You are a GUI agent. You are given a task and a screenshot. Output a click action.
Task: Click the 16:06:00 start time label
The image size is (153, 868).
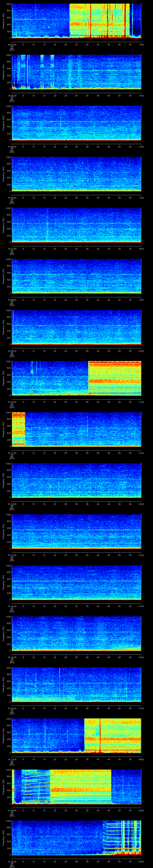pos(12,198)
